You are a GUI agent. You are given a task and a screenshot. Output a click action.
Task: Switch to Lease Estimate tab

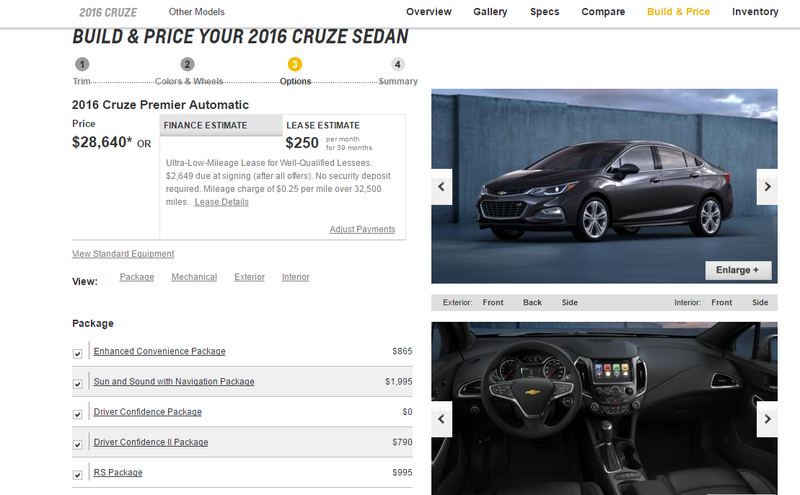coord(323,126)
